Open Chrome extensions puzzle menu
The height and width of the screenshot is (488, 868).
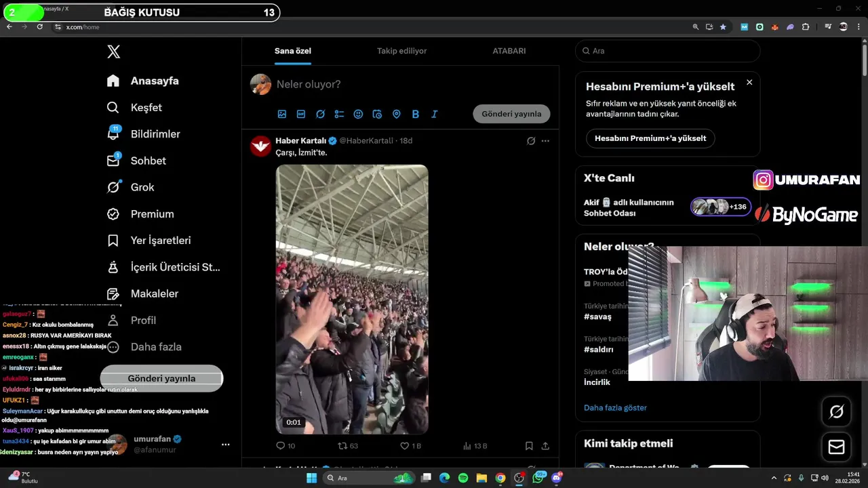pyautogui.click(x=806, y=27)
